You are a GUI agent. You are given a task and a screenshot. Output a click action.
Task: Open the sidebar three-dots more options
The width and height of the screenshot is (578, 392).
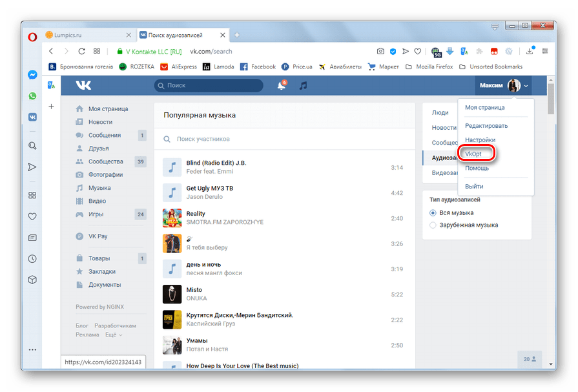(32, 349)
